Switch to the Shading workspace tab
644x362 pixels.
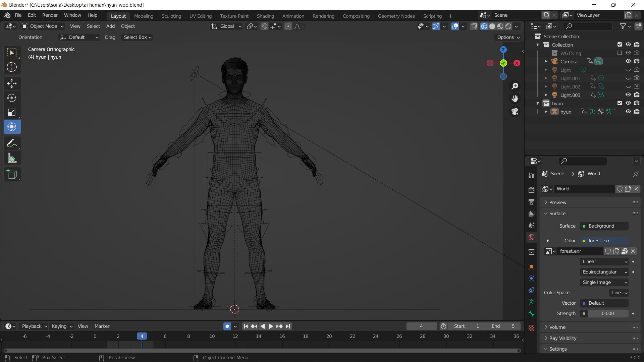[x=265, y=16]
